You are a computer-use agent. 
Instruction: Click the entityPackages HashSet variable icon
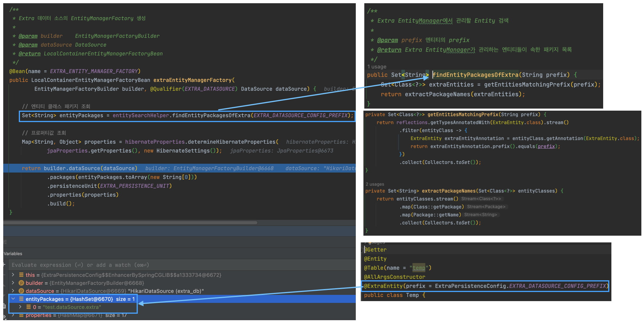coord(21,299)
